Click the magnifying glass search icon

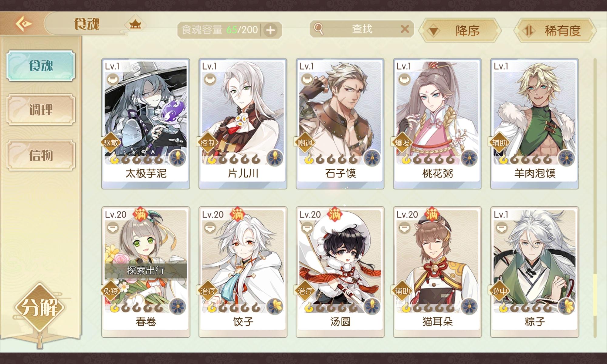click(x=318, y=29)
